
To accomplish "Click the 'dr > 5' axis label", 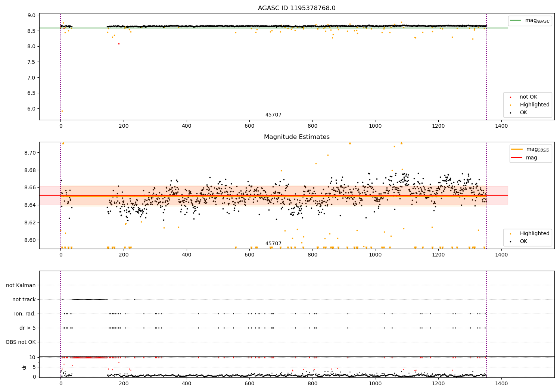I will tap(28, 328).
